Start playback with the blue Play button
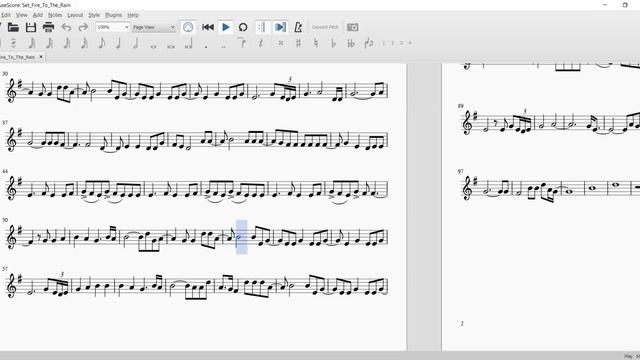Image resolution: width=640 pixels, height=360 pixels. pyautogui.click(x=225, y=27)
